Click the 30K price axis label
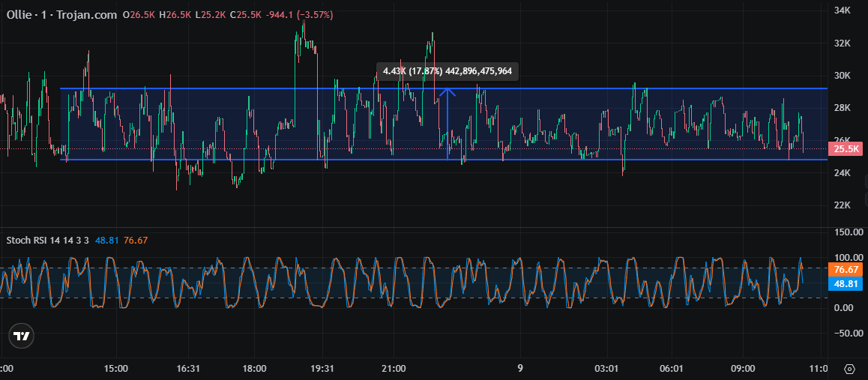Screen dimensions: 868x380 tap(842, 76)
